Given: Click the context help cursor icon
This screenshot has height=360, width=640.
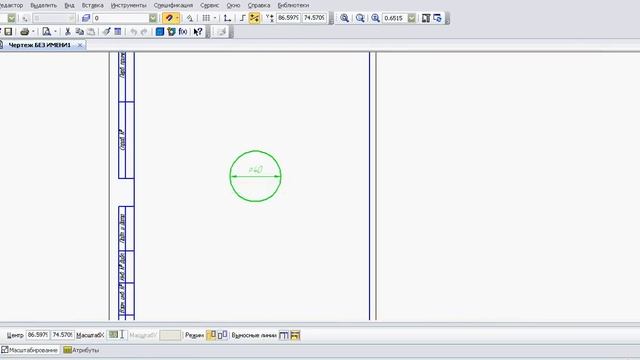Looking at the screenshot, I should [198, 31].
